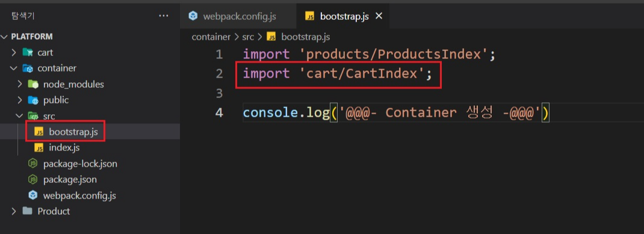Click the import keyword on line 1
The image size is (644, 234).
tap(266, 55)
